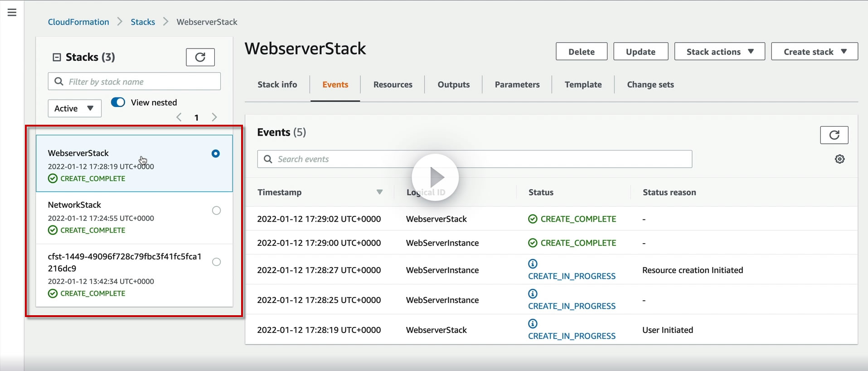Expand the Stack actions dropdown
This screenshot has height=371, width=868.
click(x=719, y=52)
